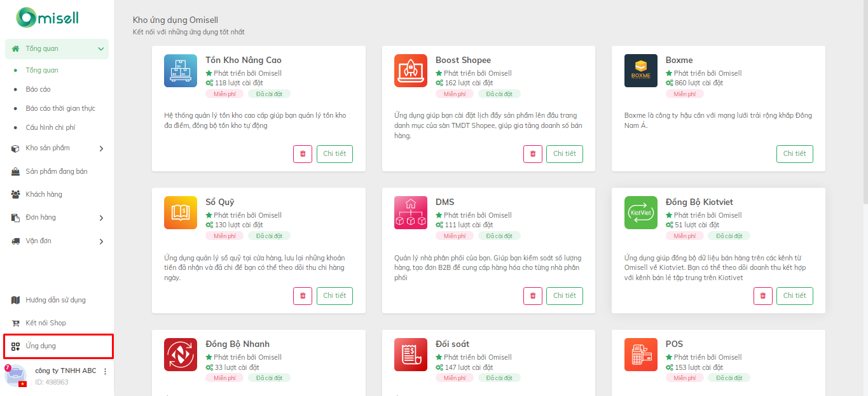The width and height of the screenshot is (868, 396).
Task: Click the home icon beside Tổng quan
Action: pyautogui.click(x=15, y=49)
